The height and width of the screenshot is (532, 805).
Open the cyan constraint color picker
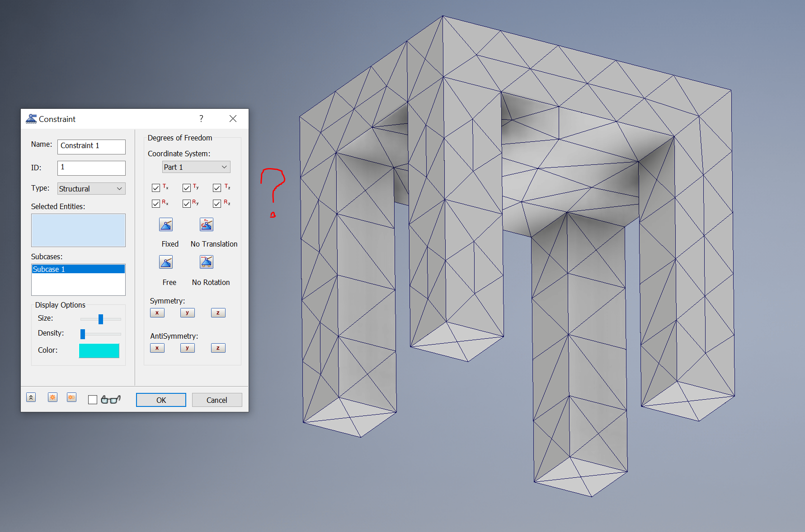point(99,350)
